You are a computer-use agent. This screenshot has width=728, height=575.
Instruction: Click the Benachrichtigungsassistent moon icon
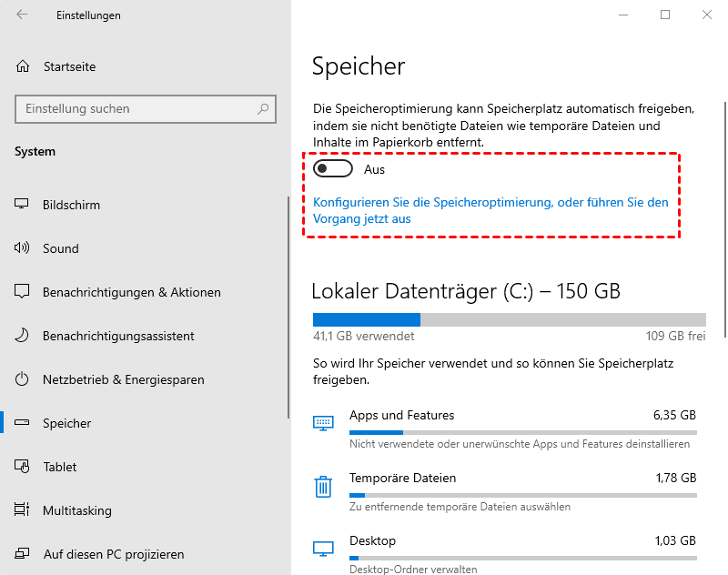[23, 336]
